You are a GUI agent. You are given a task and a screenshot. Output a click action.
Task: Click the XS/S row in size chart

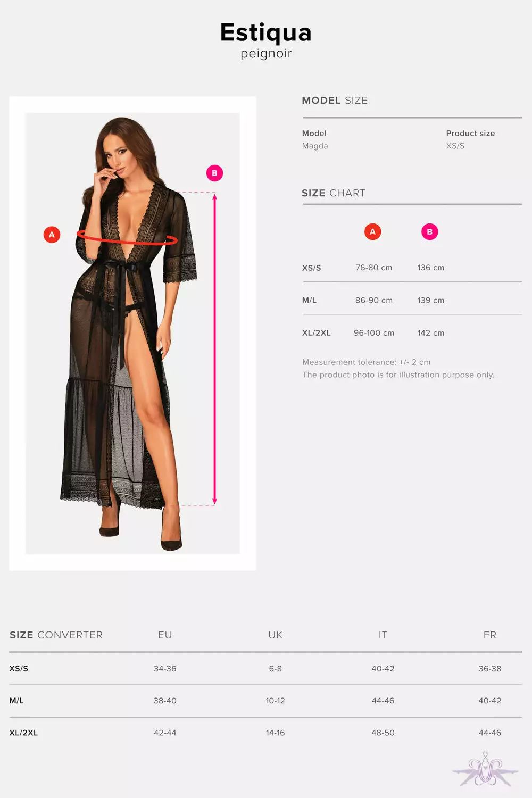point(412,268)
